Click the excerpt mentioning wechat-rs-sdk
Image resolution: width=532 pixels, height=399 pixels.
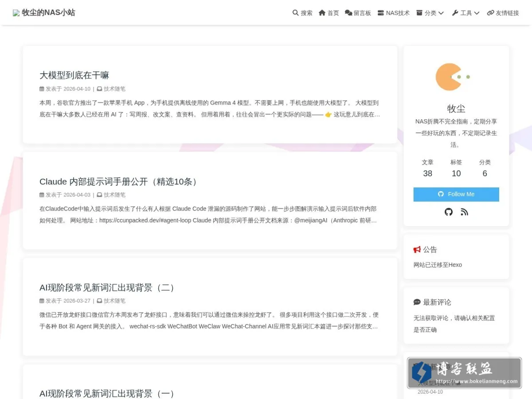click(x=210, y=321)
